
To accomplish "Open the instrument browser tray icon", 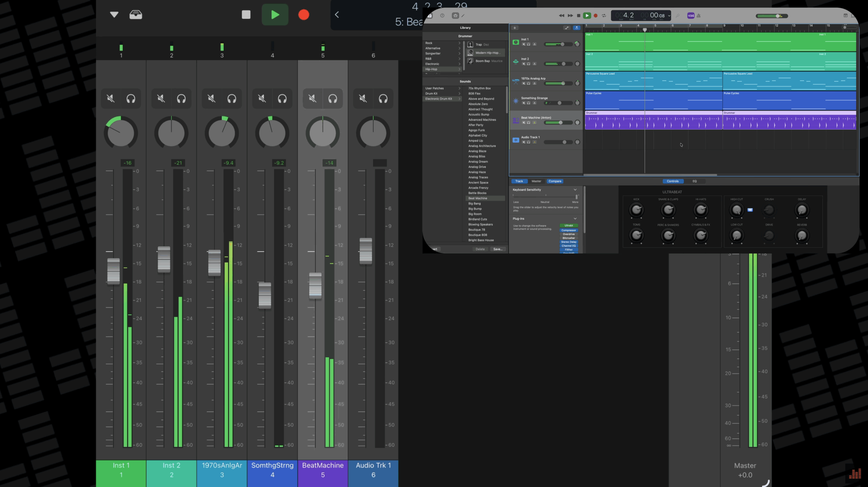I will 136,15.
